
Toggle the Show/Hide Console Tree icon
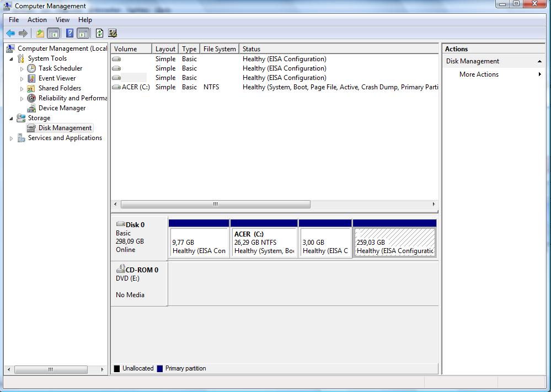pos(54,34)
